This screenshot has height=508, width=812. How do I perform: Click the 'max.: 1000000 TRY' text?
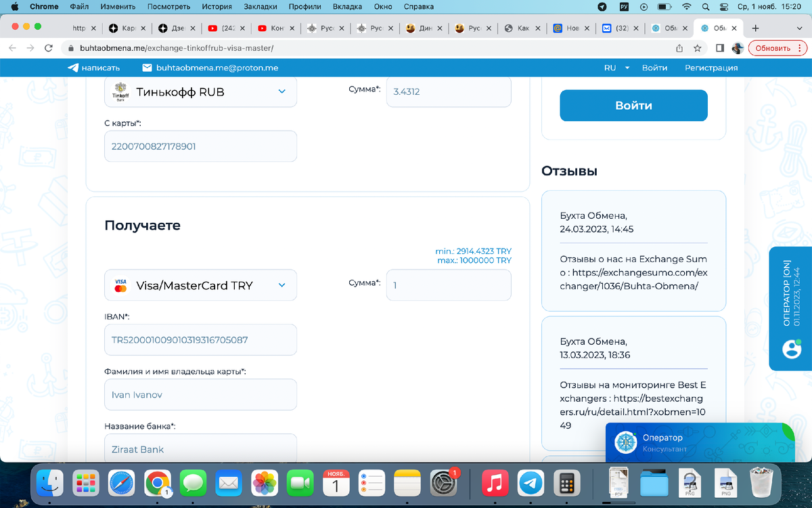click(x=474, y=261)
